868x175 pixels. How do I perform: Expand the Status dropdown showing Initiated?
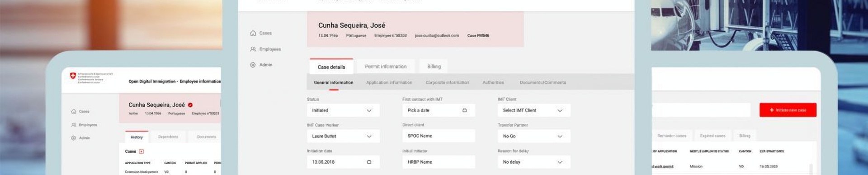tap(343, 110)
